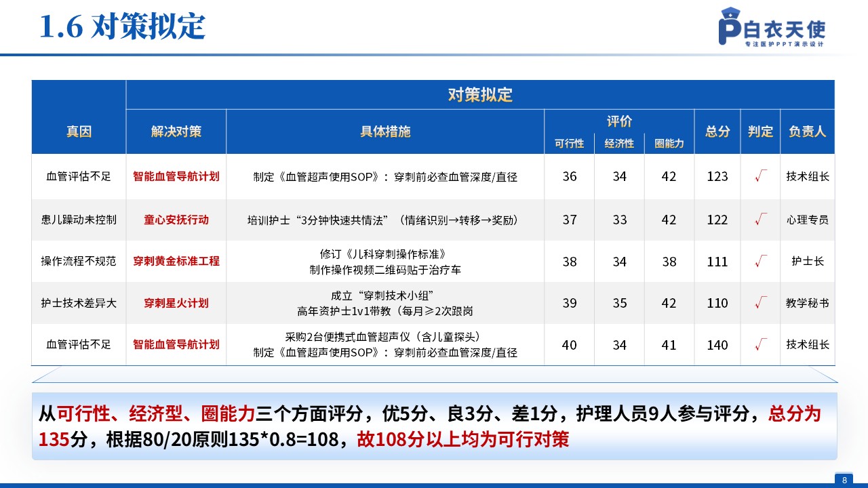Viewport: 868px width, 488px height.
Task: Click the 对策拟定 table banner heading
Action: [480, 95]
